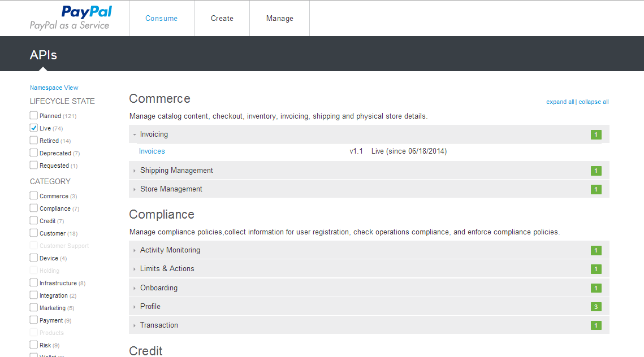Enable the Device category filter
The image size is (644, 357).
34,258
